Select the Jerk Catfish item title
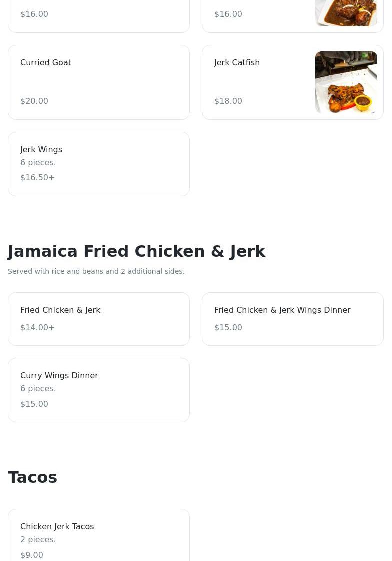The width and height of the screenshot is (392, 561). click(x=237, y=63)
